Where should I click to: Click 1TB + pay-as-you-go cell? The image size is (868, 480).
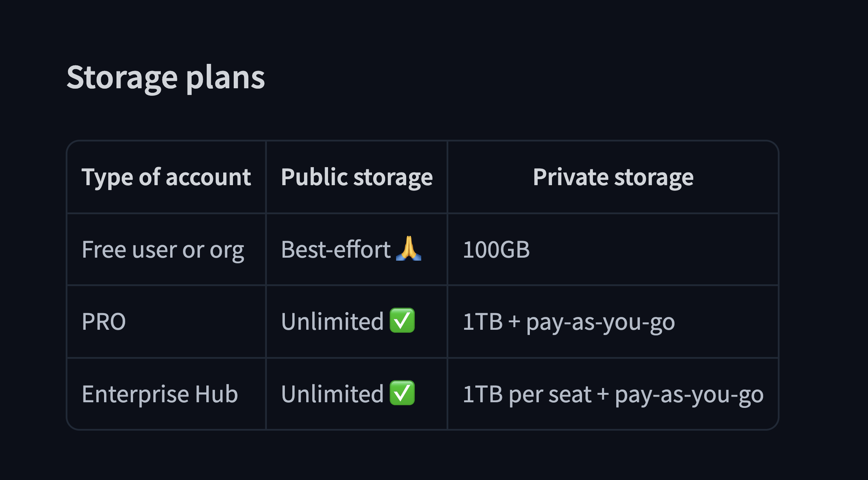[569, 322]
